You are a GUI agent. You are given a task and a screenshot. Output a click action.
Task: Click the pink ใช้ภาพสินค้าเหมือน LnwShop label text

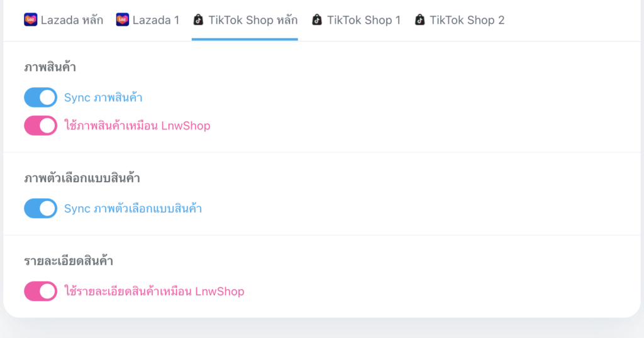coord(137,126)
